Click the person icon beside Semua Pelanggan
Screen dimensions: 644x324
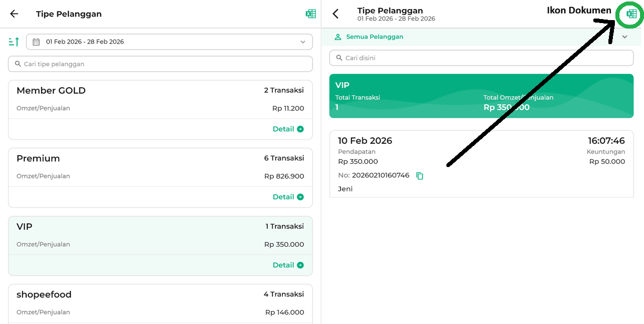click(338, 37)
